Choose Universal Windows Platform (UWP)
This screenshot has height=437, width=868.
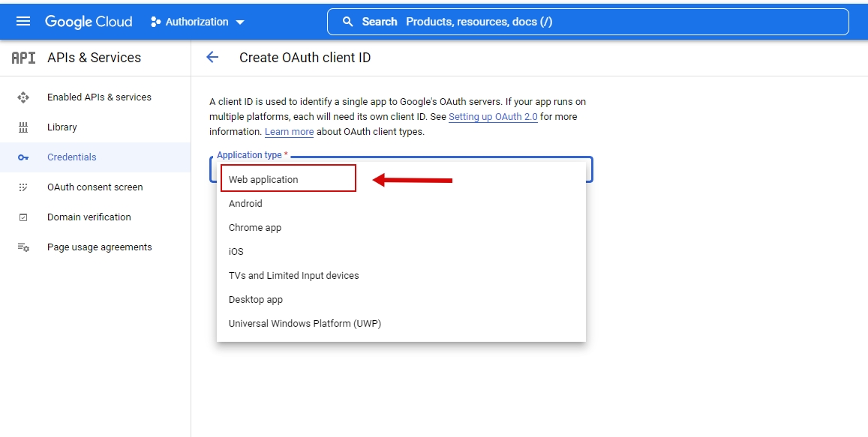pos(305,323)
